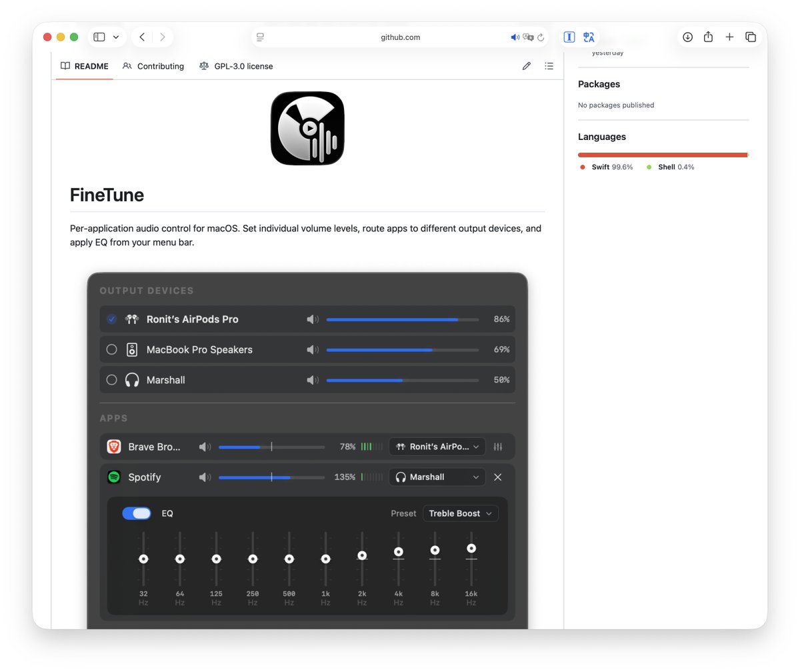The height and width of the screenshot is (672, 800).
Task: Adjust the 250 Hz EQ band slider
Action: (253, 559)
